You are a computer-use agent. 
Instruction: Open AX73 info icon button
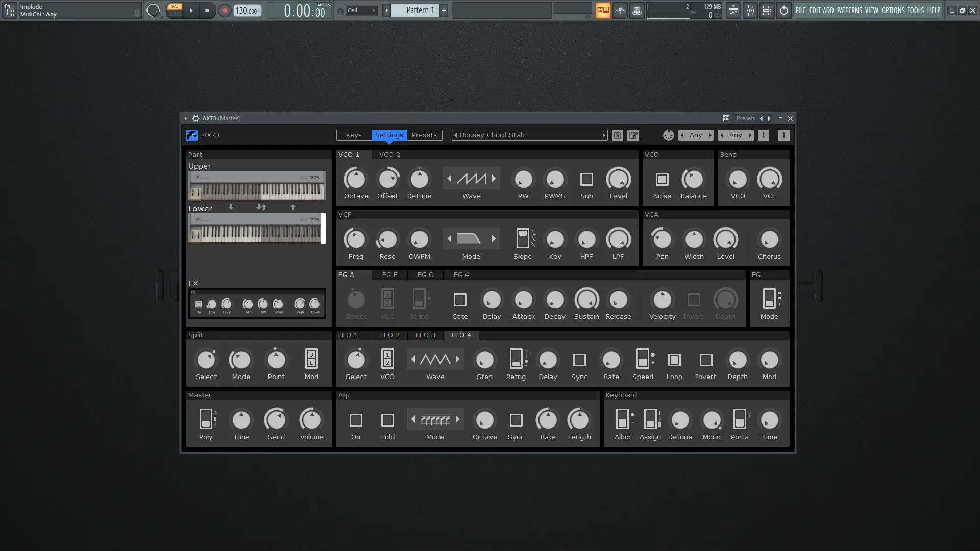point(783,135)
